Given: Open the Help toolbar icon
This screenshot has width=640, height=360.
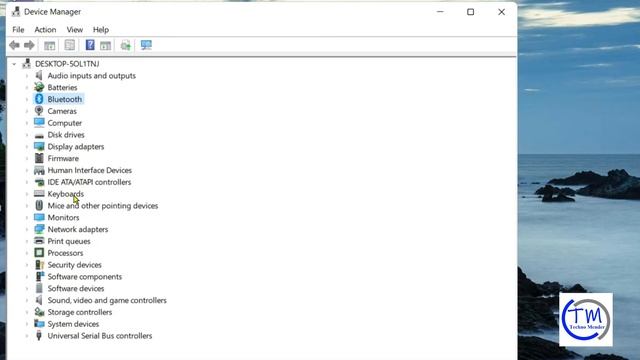Looking at the screenshot, I should pos(90,45).
